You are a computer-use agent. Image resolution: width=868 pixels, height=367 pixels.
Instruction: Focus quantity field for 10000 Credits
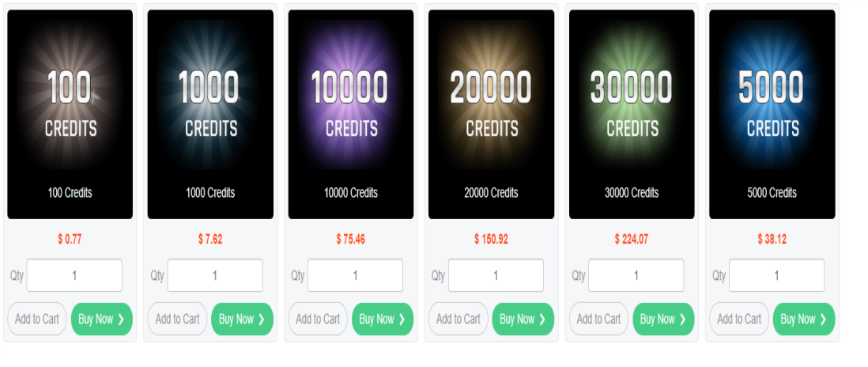click(x=356, y=275)
